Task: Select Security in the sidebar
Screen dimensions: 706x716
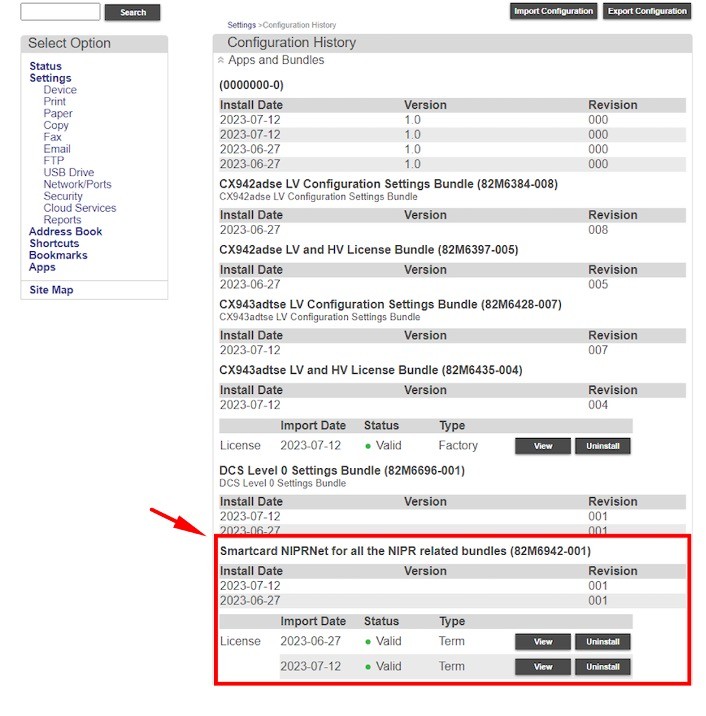Action: pos(63,196)
